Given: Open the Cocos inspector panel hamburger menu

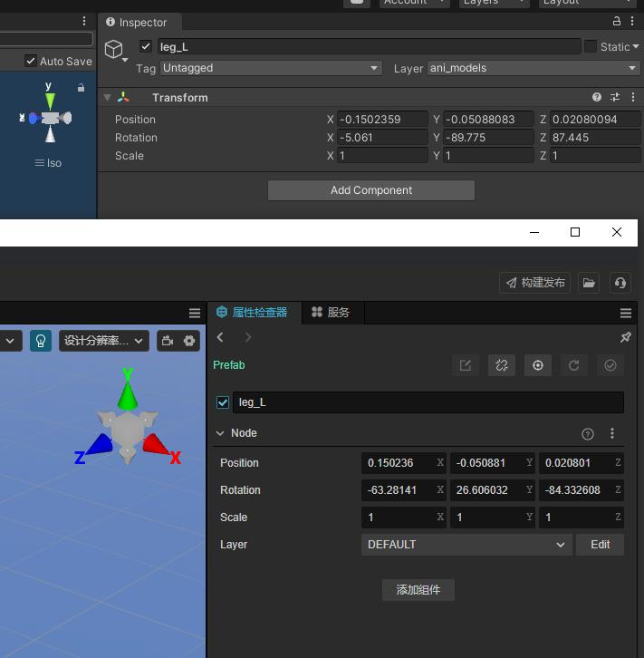Looking at the screenshot, I should point(626,313).
